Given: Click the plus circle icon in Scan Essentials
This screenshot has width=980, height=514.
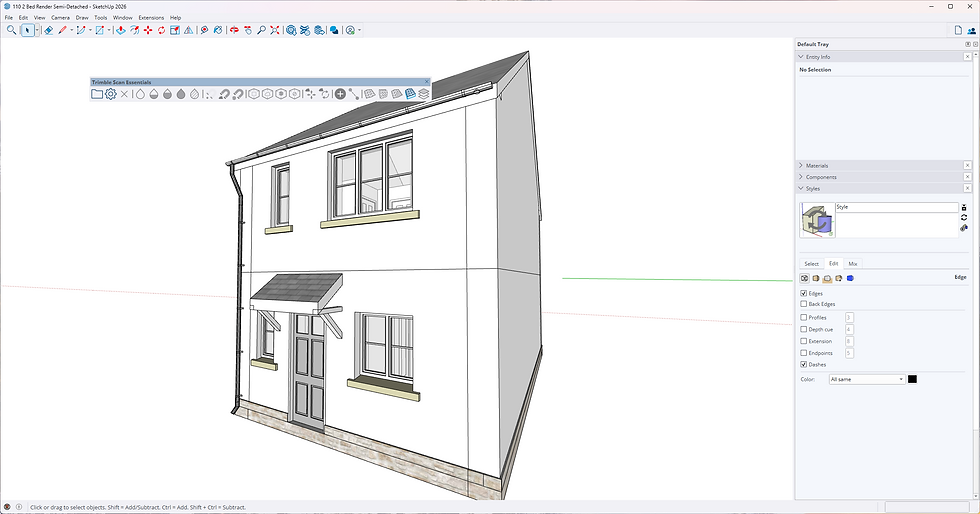Looking at the screenshot, I should click(x=340, y=94).
